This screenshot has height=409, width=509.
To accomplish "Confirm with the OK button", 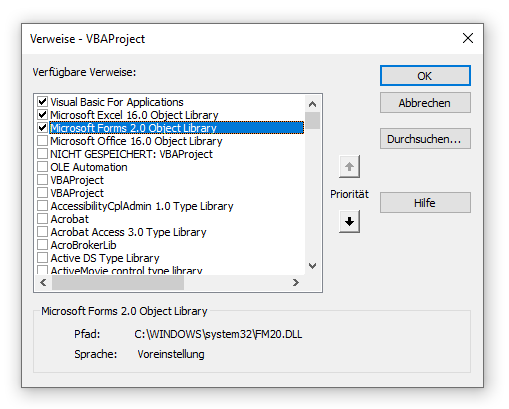I will [x=425, y=76].
